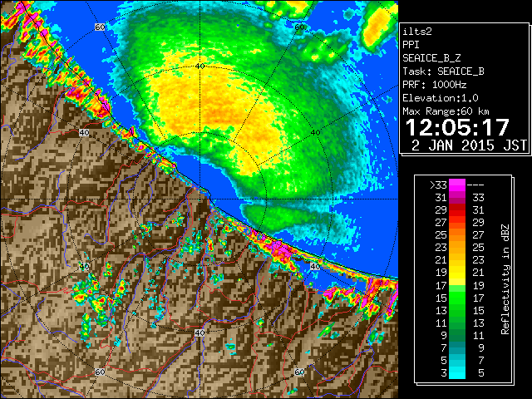
Task: Click the 60 km ring label southwest
Action: pyautogui.click(x=100, y=372)
